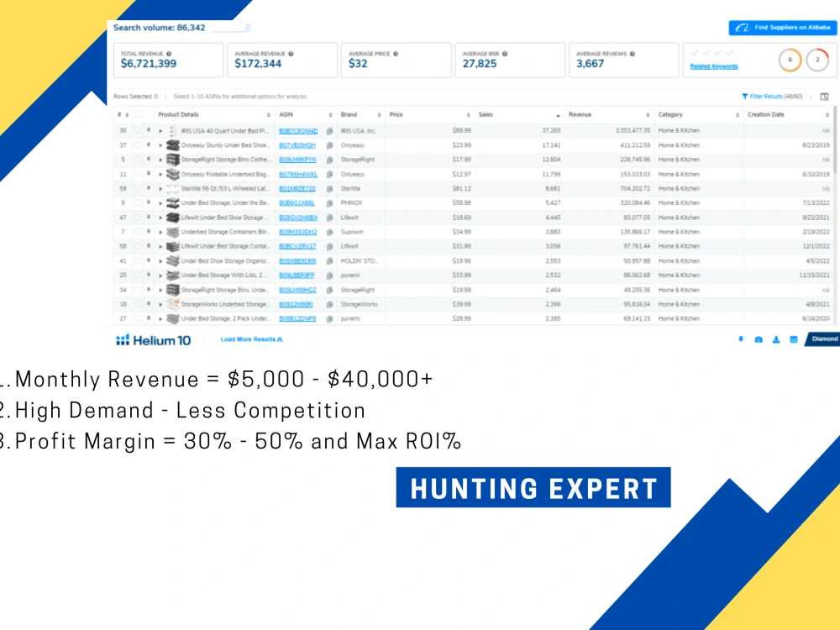Open the Related Keywords link
Screen dimensions: 840x630
click(x=713, y=66)
